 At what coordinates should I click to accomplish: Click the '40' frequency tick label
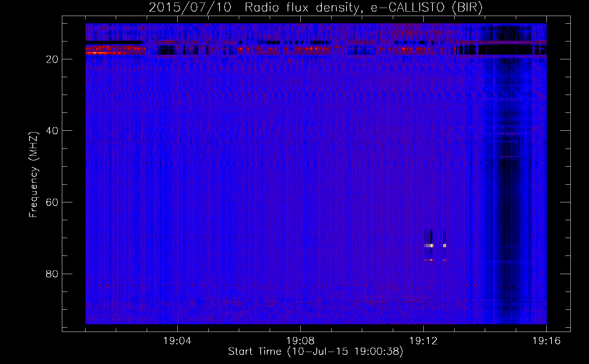(52, 131)
